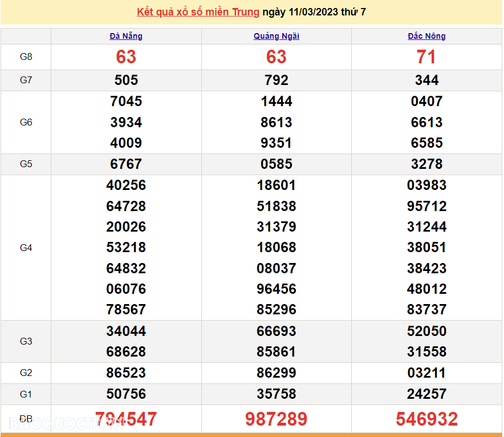
Task: Click the G2 number 86299
Action: point(277,373)
